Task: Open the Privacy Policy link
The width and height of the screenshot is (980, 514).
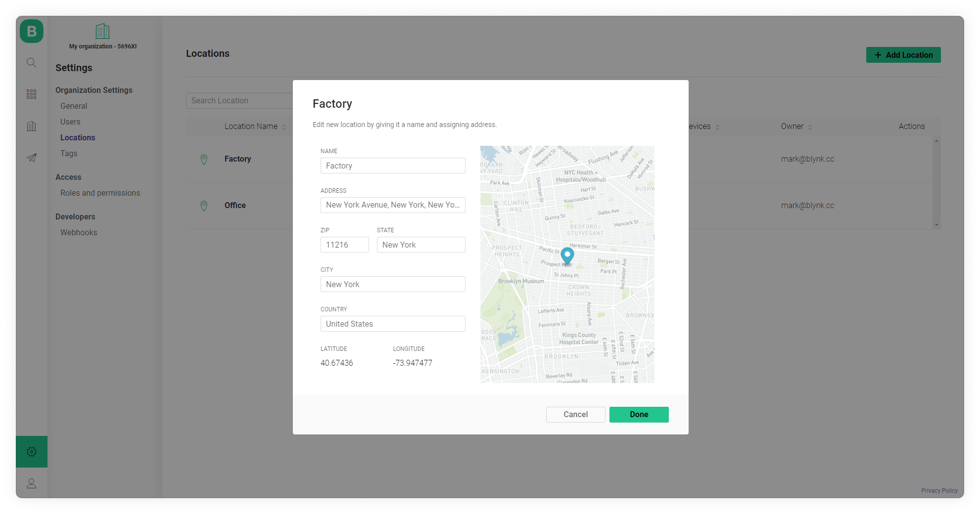Action: (939, 490)
